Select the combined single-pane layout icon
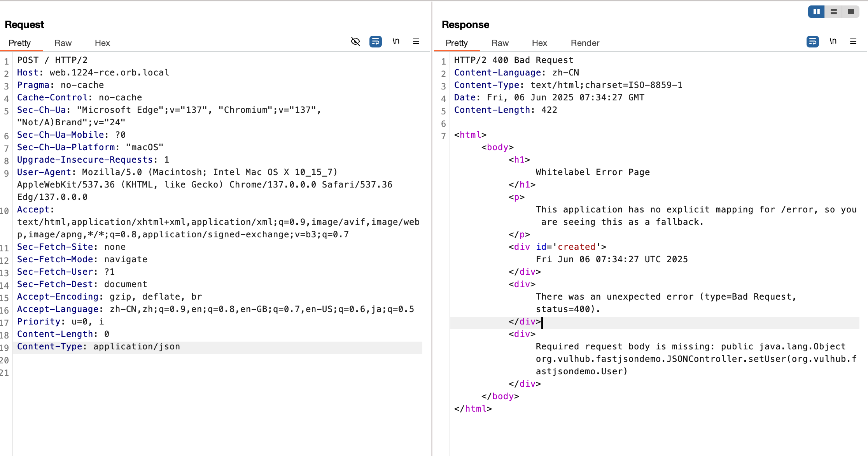Screen dimensions: 868x456 pos(850,12)
